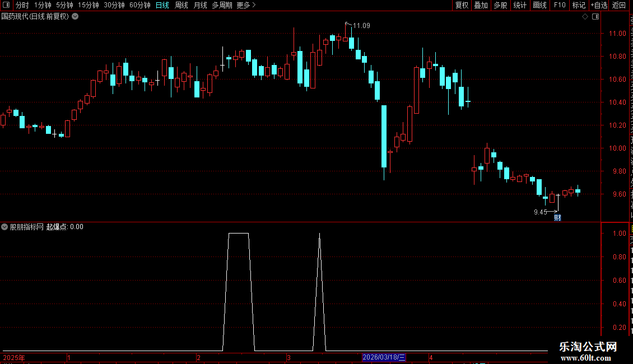Screen dimensions: 633x364
Task: Click the 叠加 overlay button
Action: point(481,5)
